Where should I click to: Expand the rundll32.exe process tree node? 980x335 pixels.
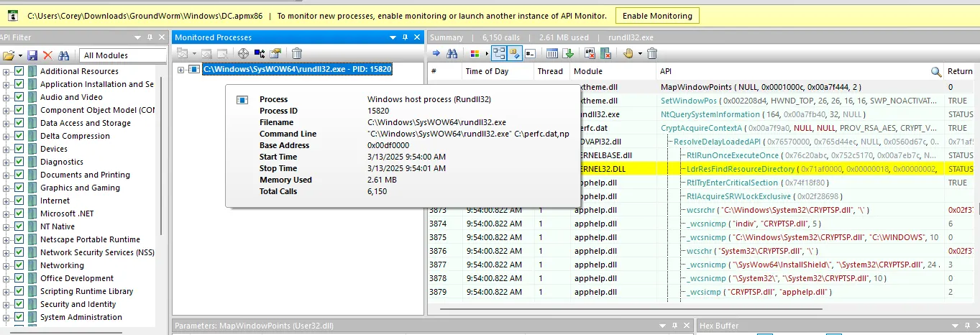181,70
